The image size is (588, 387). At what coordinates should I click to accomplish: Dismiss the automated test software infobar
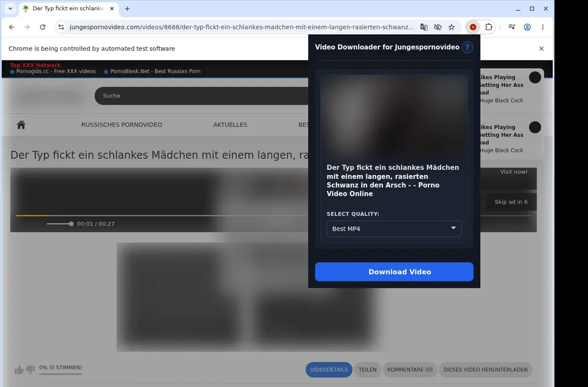[541, 48]
